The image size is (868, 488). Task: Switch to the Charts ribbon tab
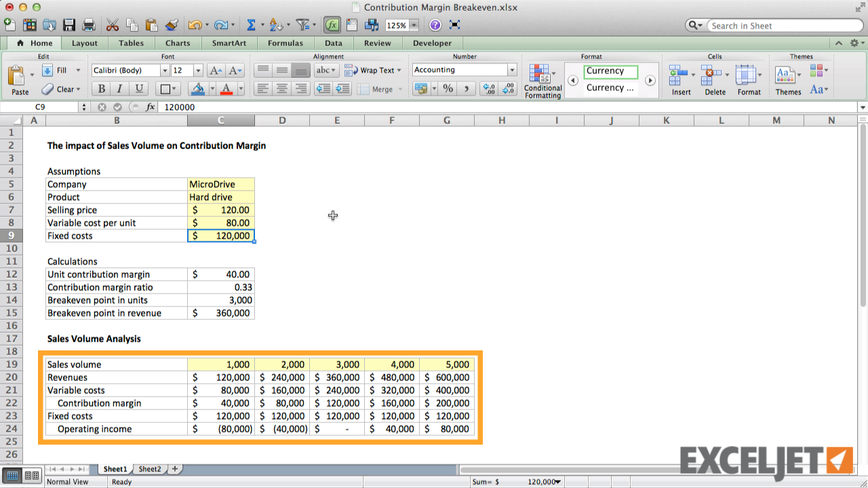(177, 43)
